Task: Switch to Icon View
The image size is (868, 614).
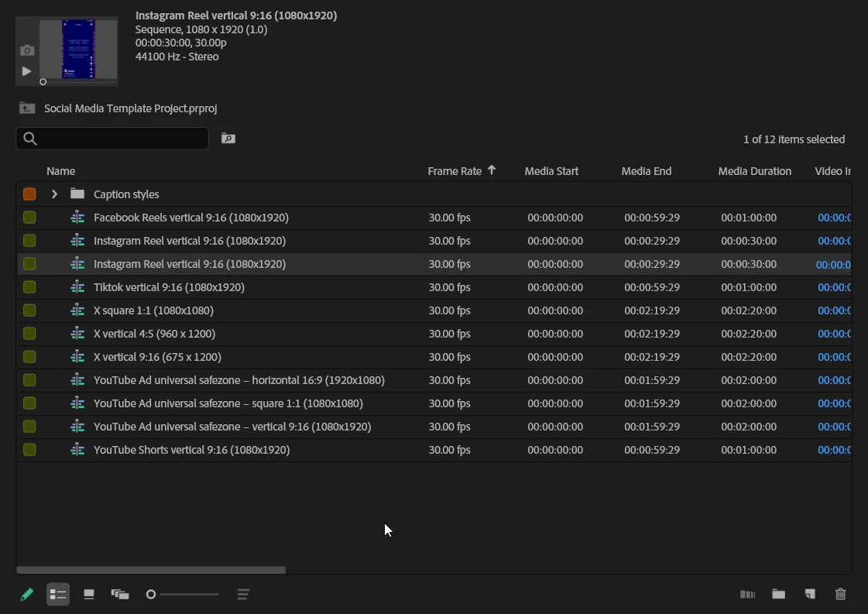Action: pos(88,595)
